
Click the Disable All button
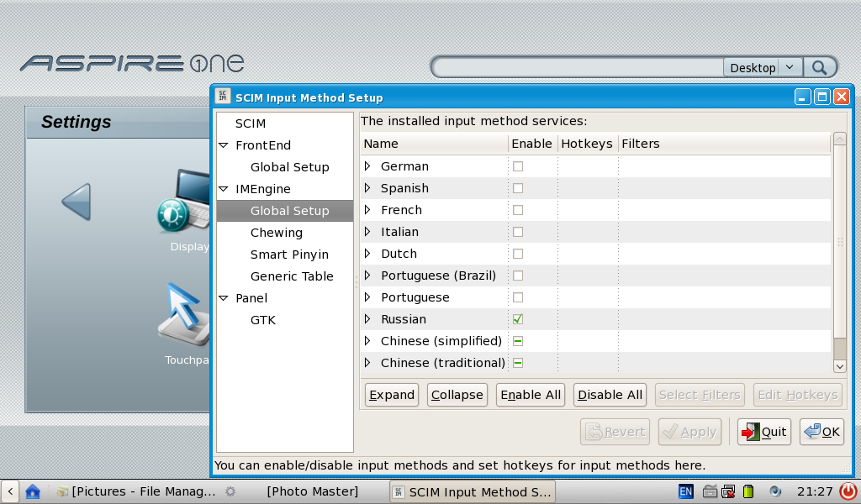click(x=610, y=395)
